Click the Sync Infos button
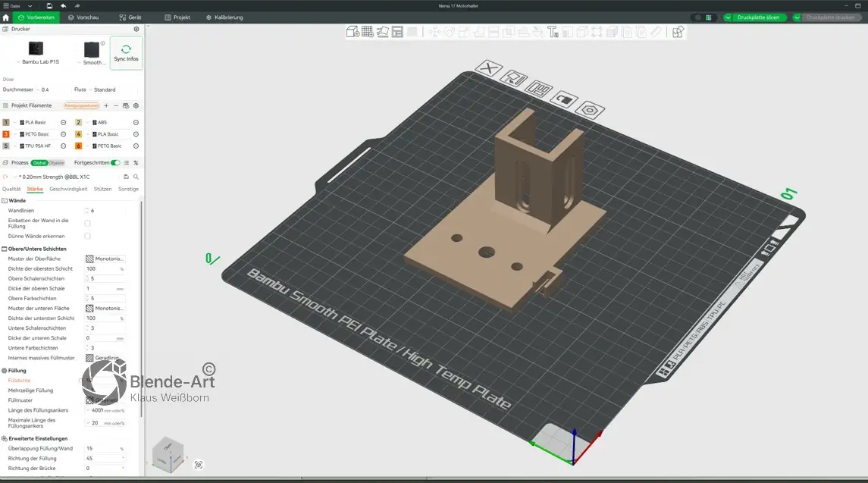 126,53
